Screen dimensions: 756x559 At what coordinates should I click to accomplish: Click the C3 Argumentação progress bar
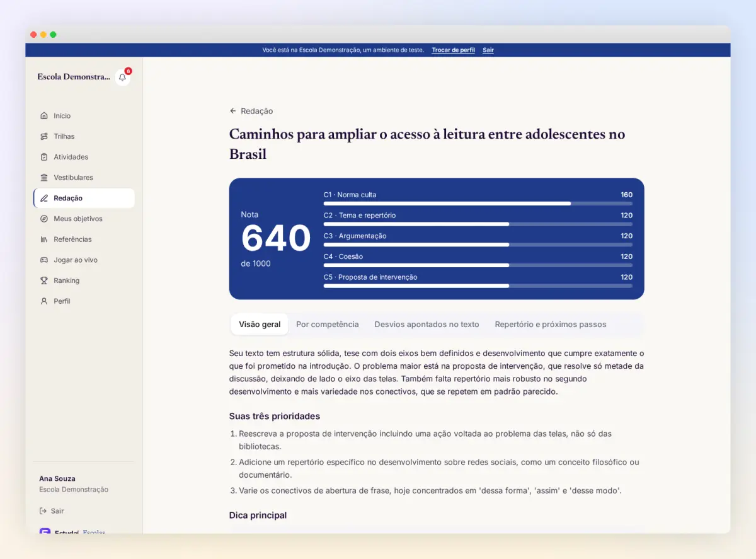click(x=478, y=245)
